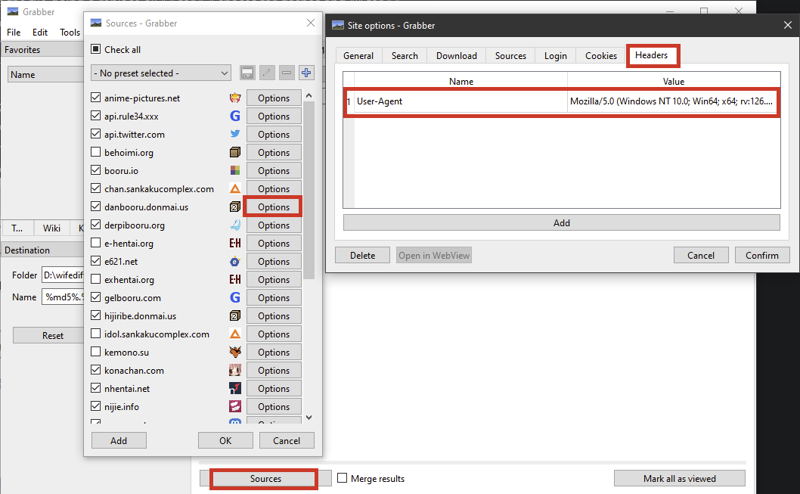
Task: Switch to the Cookies tab
Action: [x=601, y=56]
